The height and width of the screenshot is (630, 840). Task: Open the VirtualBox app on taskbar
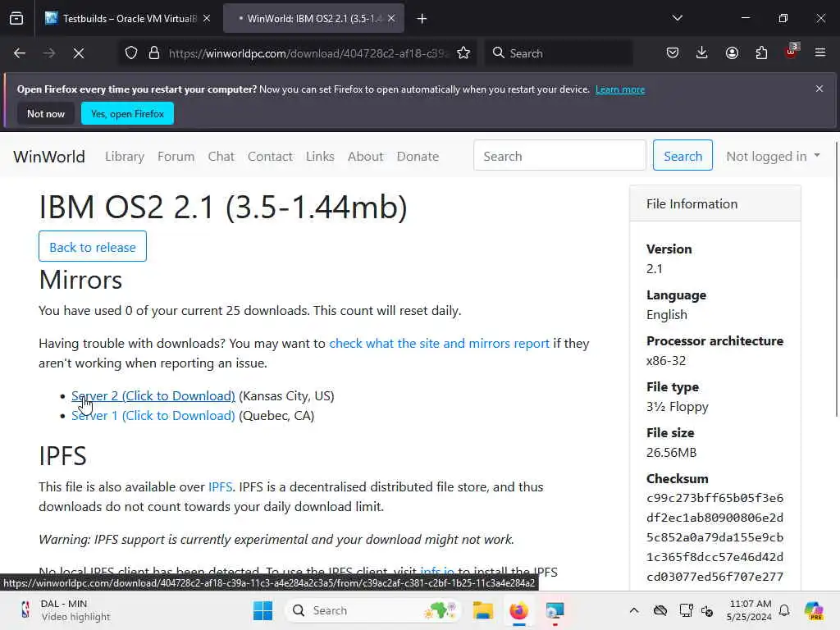[555, 610]
